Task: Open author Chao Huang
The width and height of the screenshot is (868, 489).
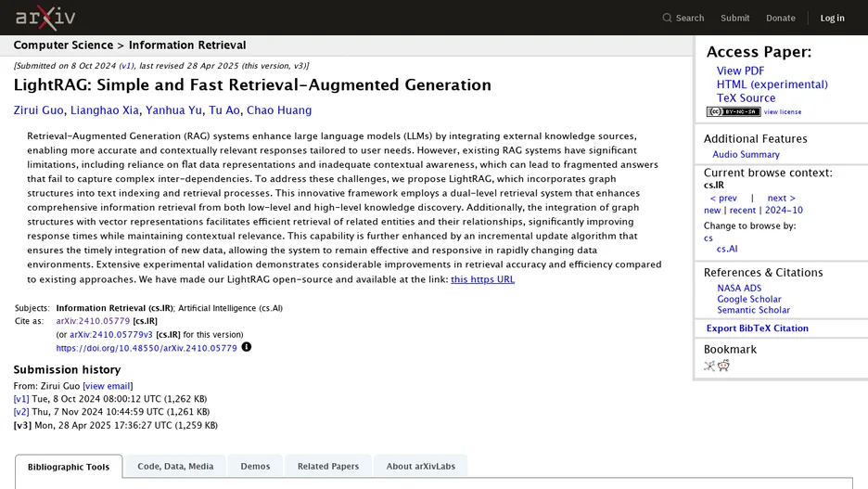Action: pyautogui.click(x=279, y=110)
